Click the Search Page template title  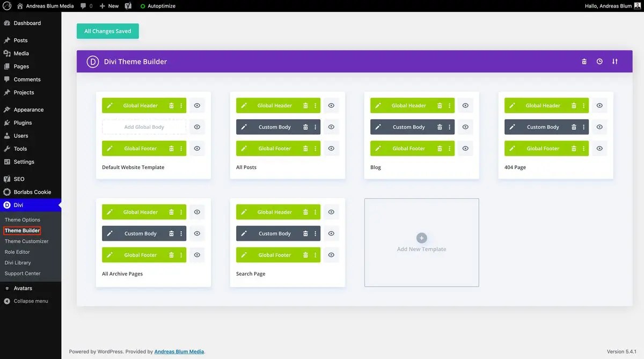251,274
